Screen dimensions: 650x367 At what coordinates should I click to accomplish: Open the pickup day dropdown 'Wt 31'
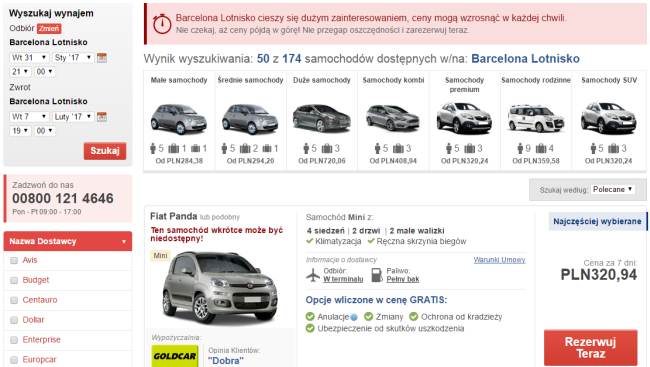pos(29,58)
